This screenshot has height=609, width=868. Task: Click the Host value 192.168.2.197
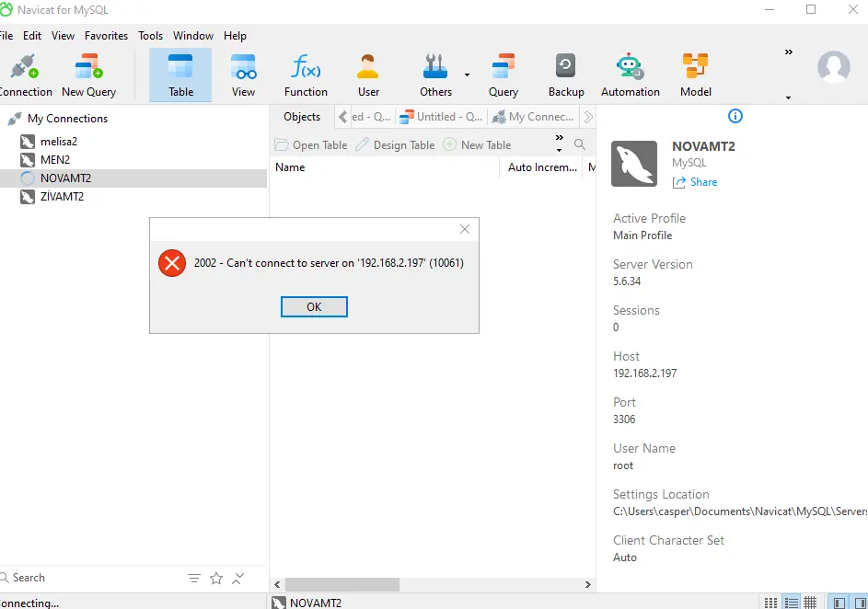(645, 373)
